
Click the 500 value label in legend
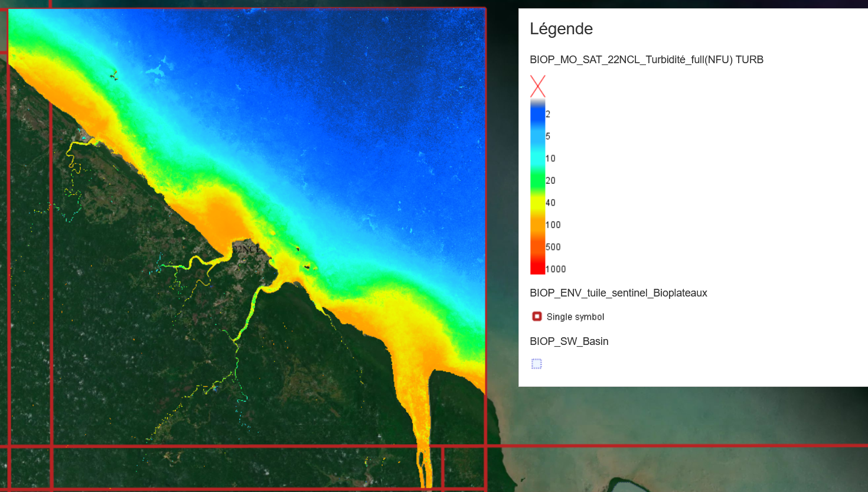553,247
